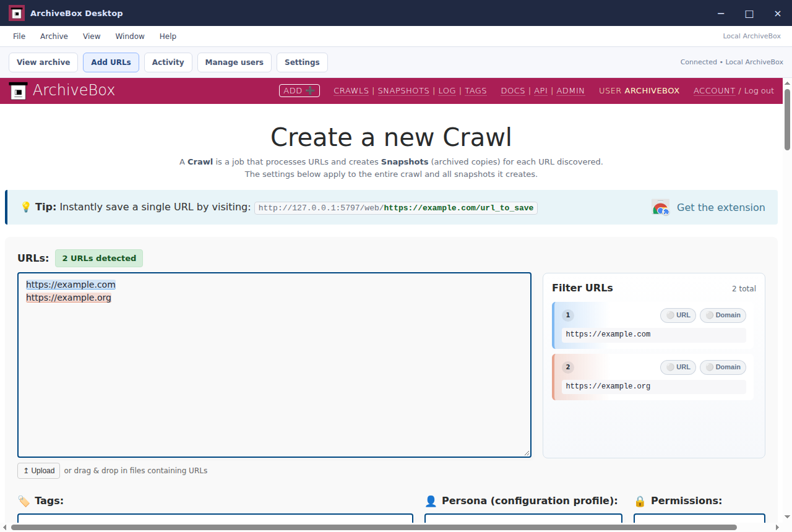Click the Get the extension link
The width and height of the screenshot is (792, 532).
(x=721, y=207)
